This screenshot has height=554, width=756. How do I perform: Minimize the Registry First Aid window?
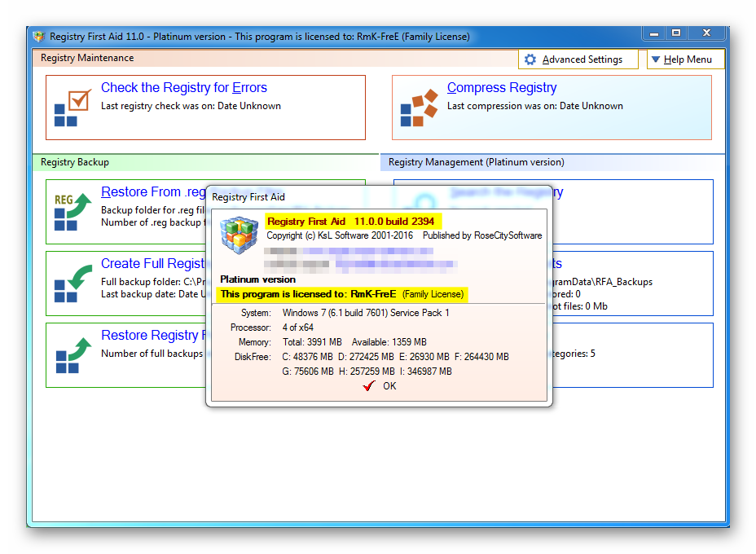click(x=654, y=33)
